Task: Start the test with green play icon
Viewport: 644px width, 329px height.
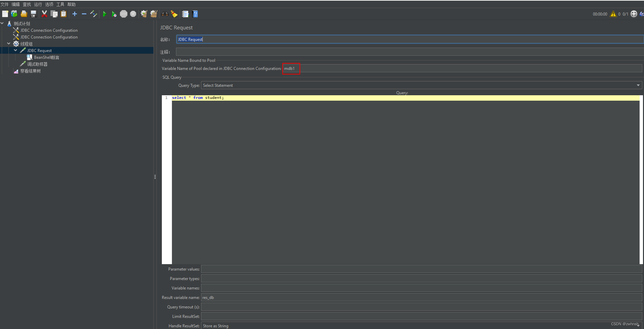Action: (105, 14)
